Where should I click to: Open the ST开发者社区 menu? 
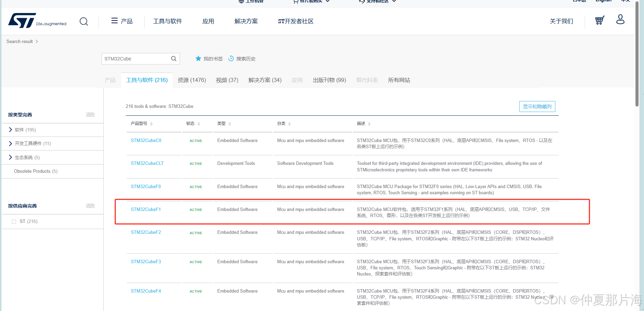coord(296,21)
